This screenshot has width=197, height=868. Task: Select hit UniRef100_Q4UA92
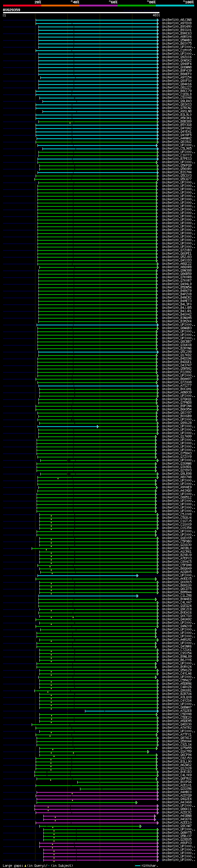[177, 619]
